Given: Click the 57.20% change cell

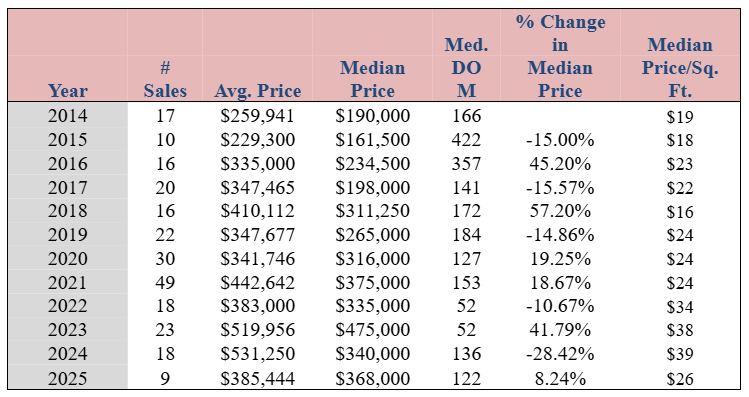Looking at the screenshot, I should pos(560,211).
